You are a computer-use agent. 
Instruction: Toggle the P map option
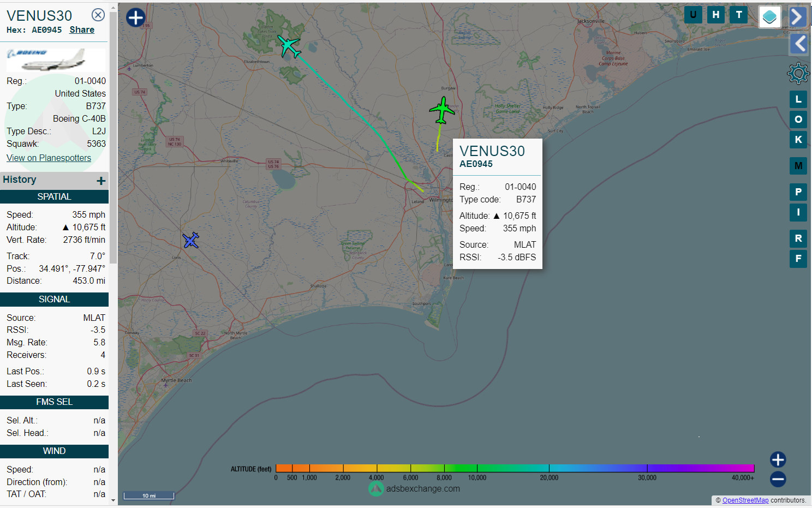798,192
